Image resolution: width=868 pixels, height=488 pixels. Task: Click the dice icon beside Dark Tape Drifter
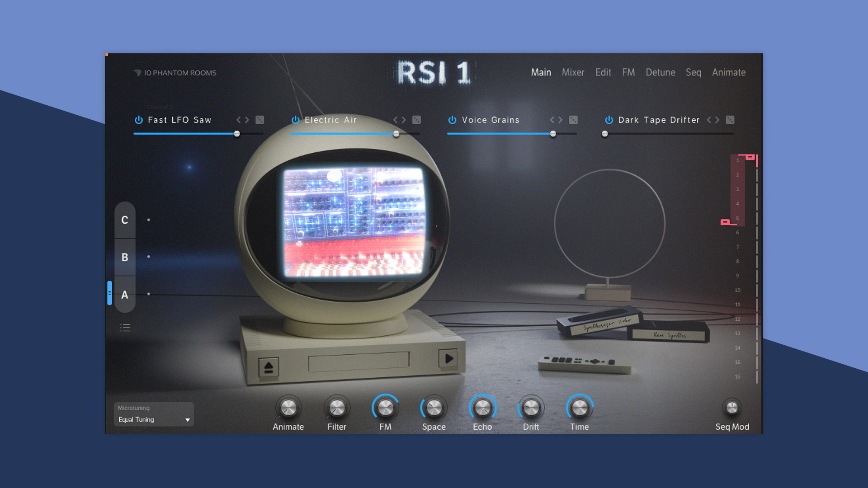tap(730, 120)
